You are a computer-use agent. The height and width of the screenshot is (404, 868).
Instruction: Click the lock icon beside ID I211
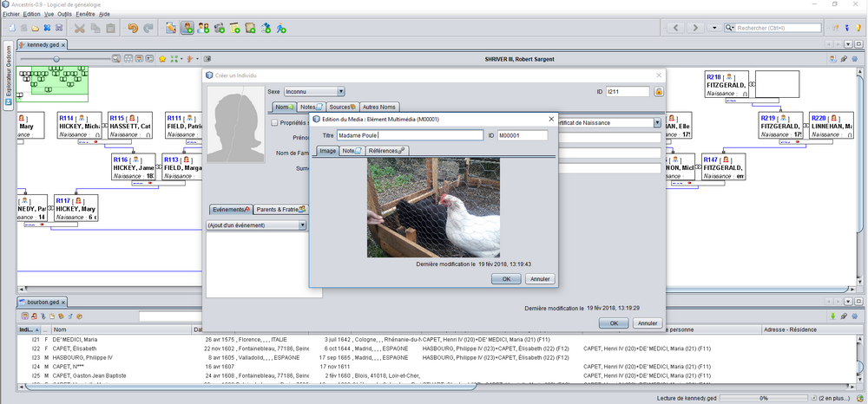[659, 91]
